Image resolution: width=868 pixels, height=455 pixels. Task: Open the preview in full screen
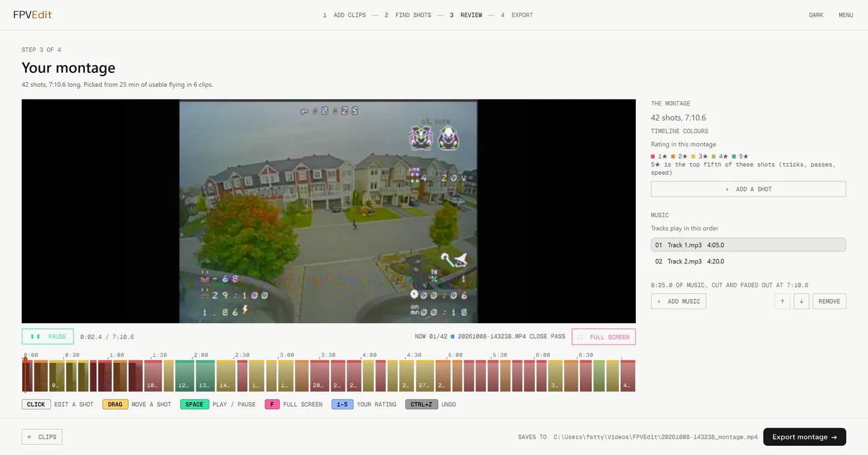point(603,337)
